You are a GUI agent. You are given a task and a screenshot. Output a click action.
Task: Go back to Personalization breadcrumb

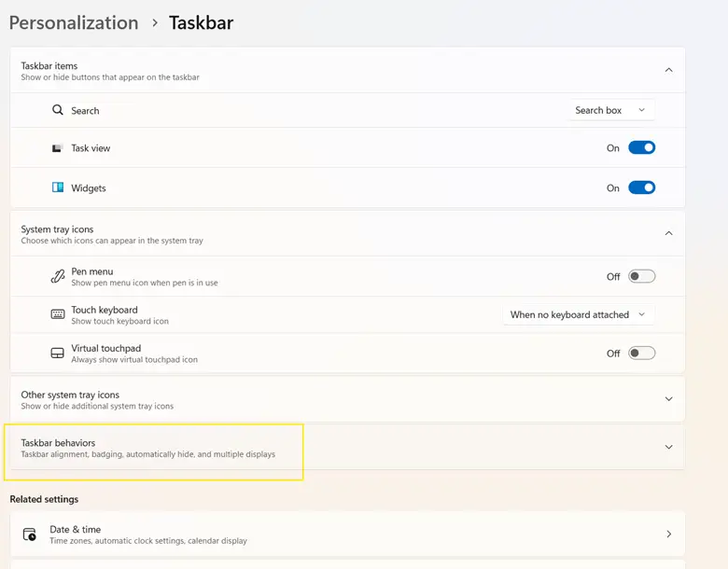[x=74, y=22]
